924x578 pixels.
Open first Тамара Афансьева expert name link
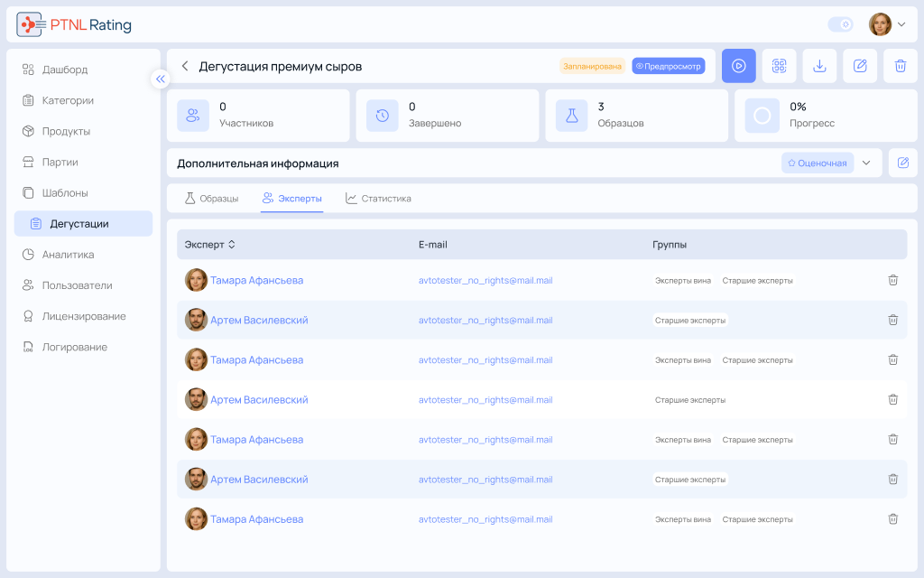click(x=257, y=280)
